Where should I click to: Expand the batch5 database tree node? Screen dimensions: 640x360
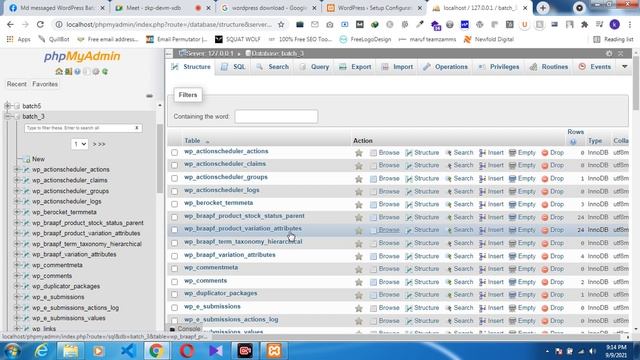[7, 106]
